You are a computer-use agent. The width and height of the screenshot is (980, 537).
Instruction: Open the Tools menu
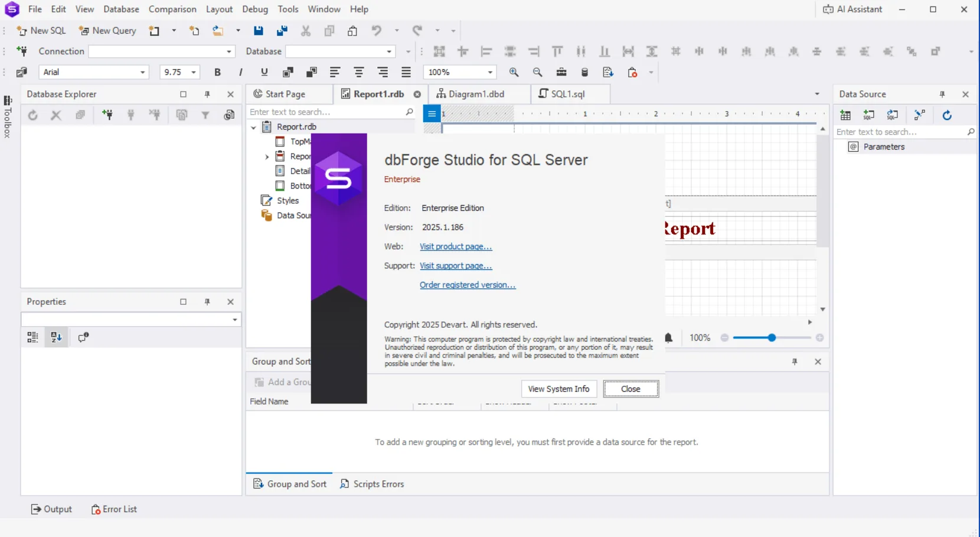pyautogui.click(x=288, y=9)
